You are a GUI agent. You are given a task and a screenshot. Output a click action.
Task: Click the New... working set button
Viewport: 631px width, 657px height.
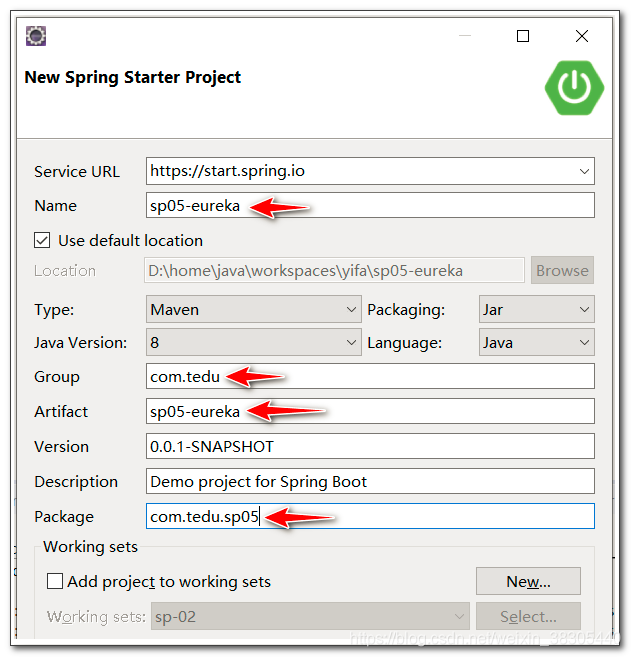tap(528, 581)
